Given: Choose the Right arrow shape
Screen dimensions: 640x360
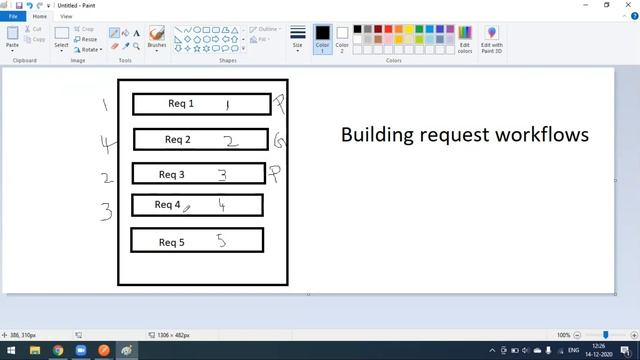Looking at the screenshot, I should (216, 40).
